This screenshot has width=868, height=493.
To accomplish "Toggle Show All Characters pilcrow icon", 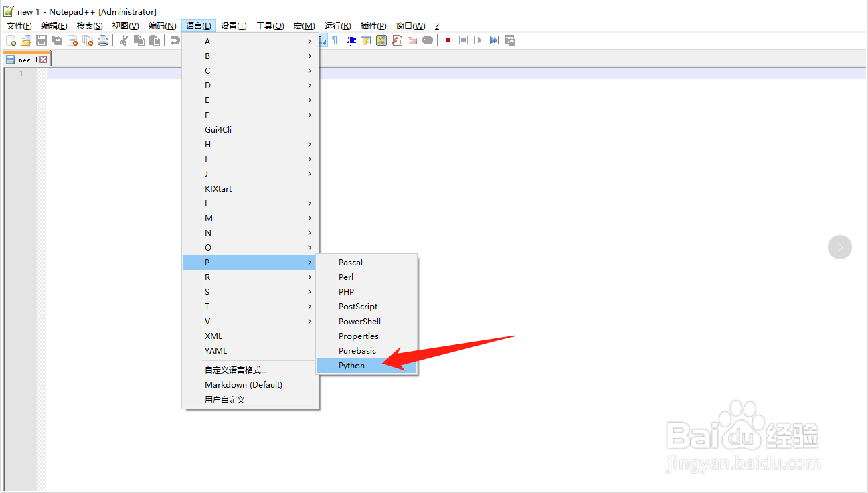I will [335, 40].
